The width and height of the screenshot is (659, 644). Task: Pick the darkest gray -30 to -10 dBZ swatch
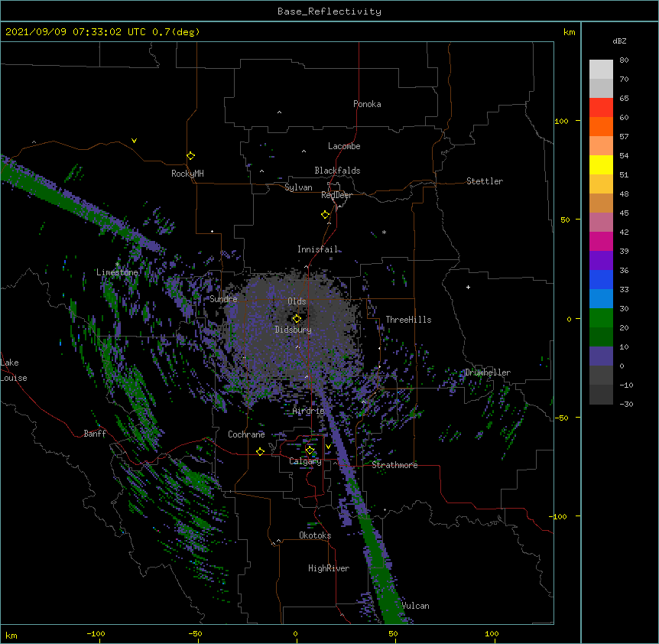(601, 395)
